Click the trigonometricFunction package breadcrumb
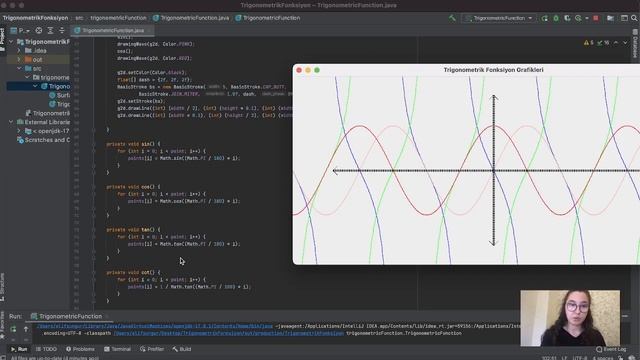Image resolution: width=640 pixels, height=360 pixels. tap(118, 18)
